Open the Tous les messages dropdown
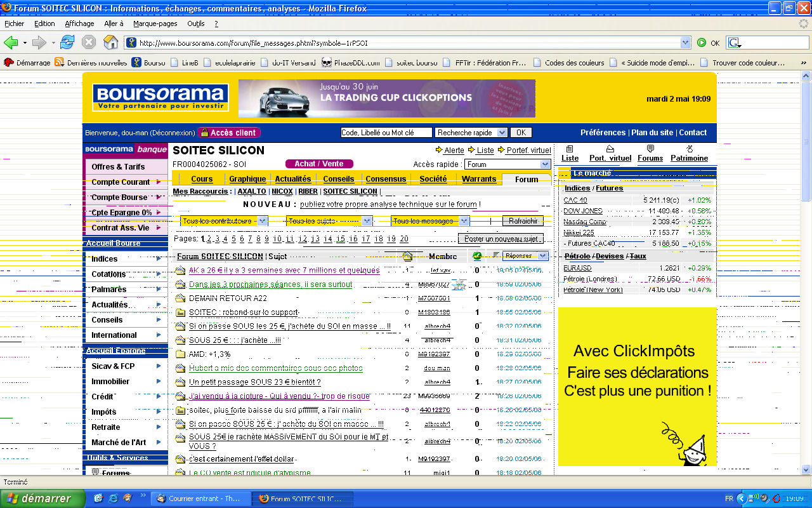The height and width of the screenshot is (508, 812). (x=430, y=221)
